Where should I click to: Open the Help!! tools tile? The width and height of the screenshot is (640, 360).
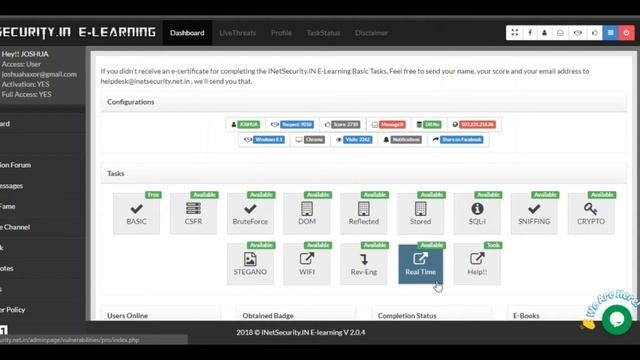(x=477, y=264)
